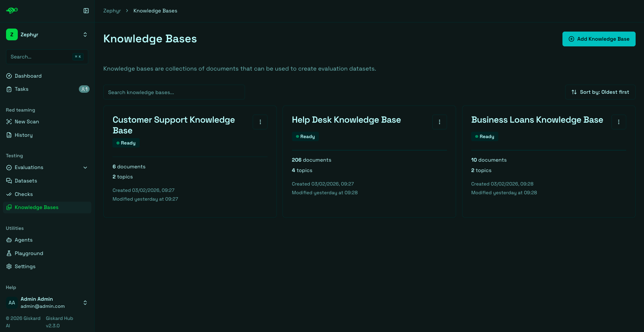Open the Settings gear in the sidebar
Image resolution: width=644 pixels, height=332 pixels.
9,266
